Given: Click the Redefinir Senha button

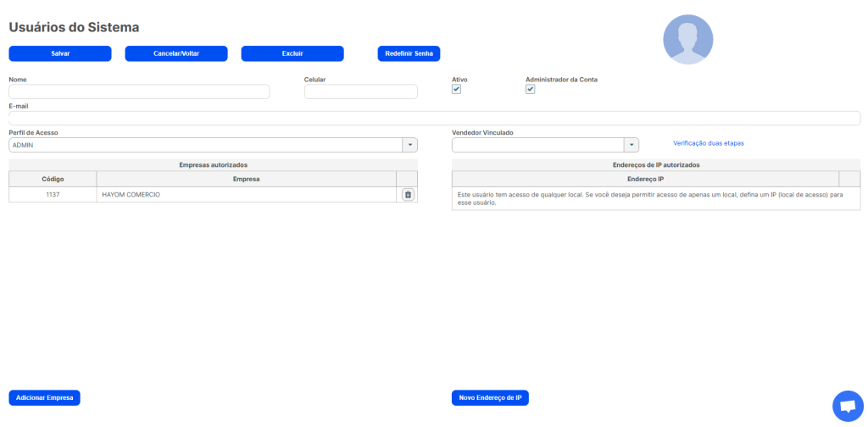Looking at the screenshot, I should (409, 53).
